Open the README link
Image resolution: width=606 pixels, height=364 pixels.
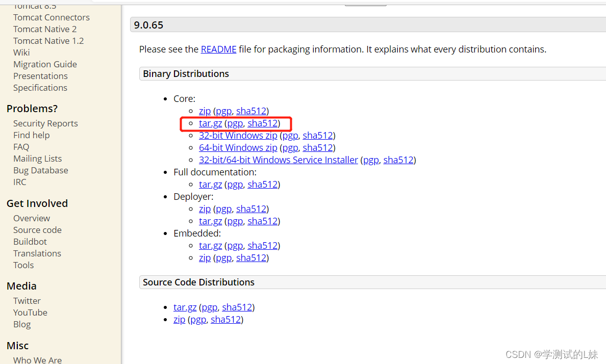point(218,49)
